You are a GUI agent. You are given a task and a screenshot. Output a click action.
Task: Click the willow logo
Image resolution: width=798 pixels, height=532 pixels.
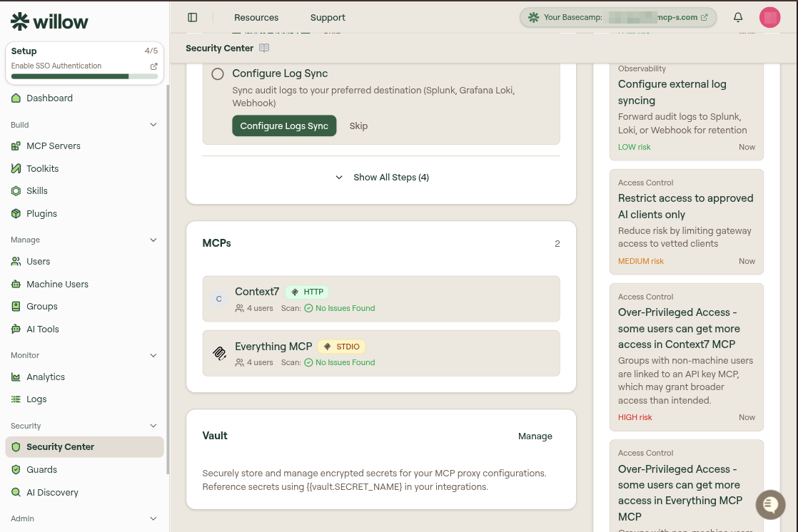tap(49, 21)
